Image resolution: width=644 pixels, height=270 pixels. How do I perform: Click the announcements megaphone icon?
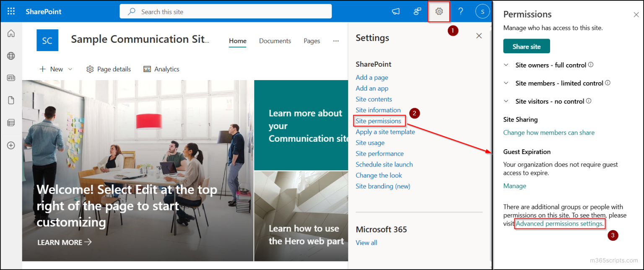tap(396, 11)
